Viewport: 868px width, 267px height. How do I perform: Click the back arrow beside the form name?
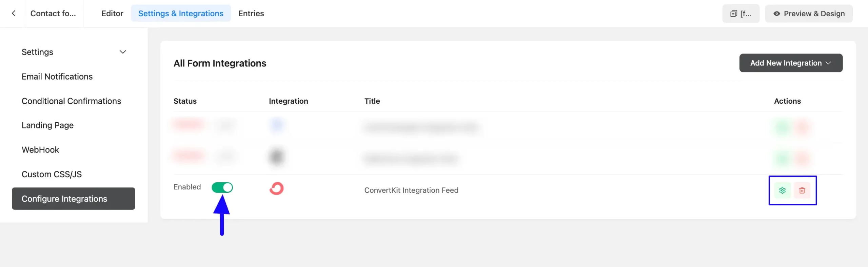pyautogui.click(x=14, y=13)
